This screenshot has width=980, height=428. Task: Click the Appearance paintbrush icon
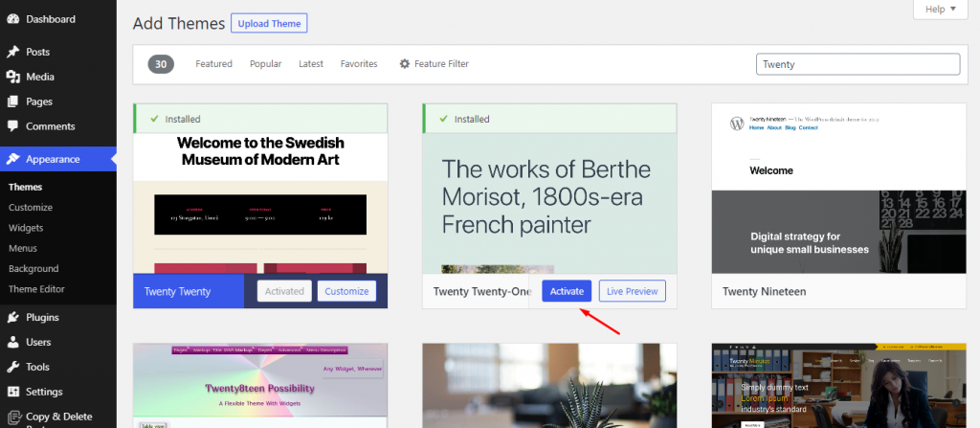[12, 159]
